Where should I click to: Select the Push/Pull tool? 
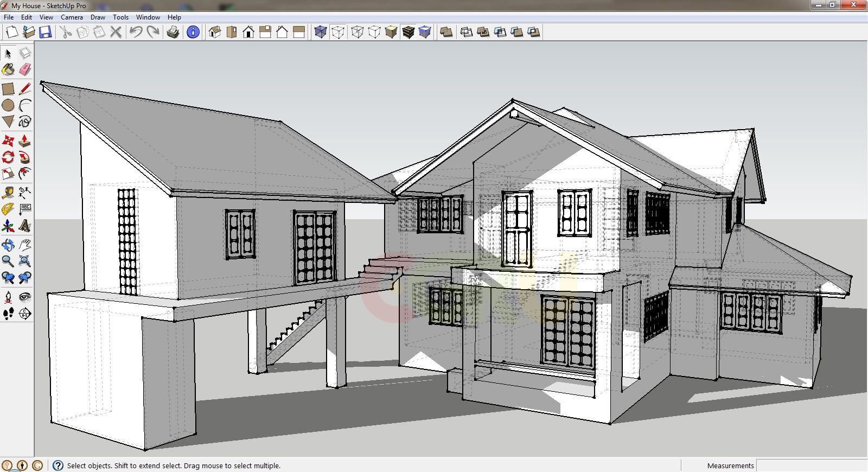[x=24, y=141]
